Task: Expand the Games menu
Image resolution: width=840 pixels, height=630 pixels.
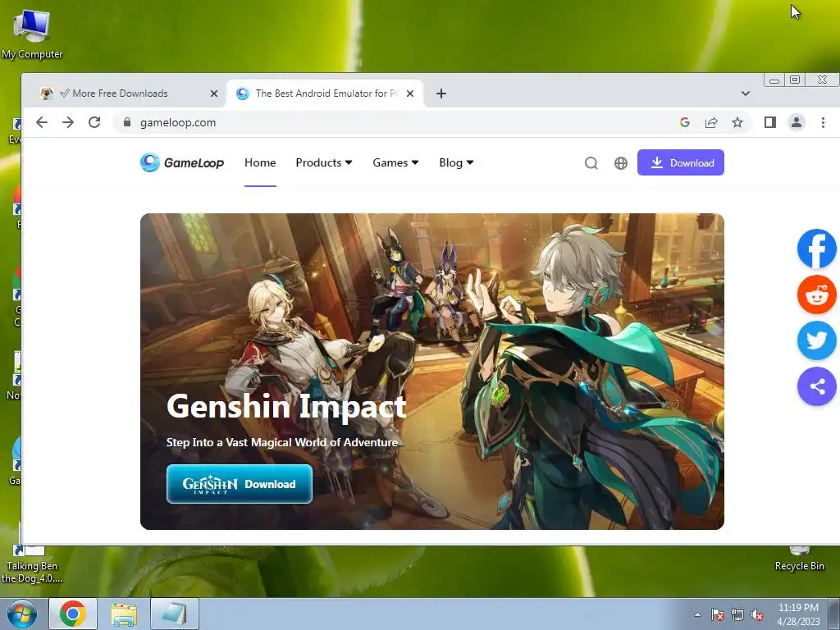Action: [395, 162]
